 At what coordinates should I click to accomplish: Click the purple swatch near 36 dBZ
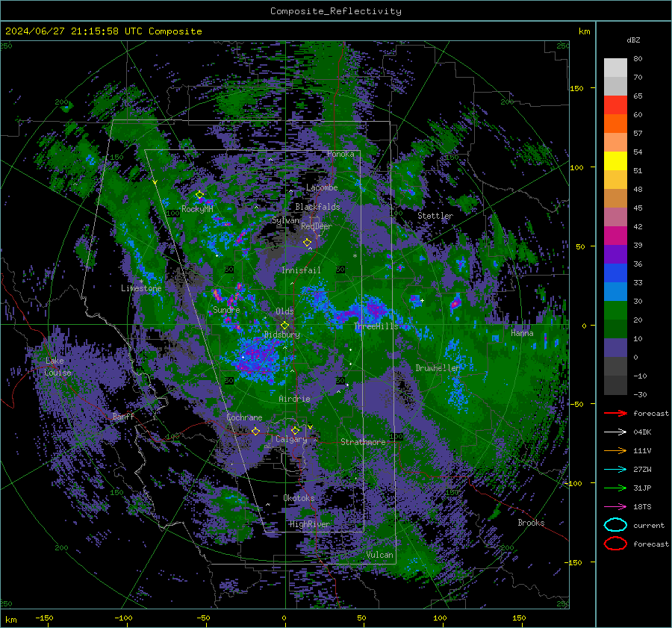pyautogui.click(x=615, y=254)
